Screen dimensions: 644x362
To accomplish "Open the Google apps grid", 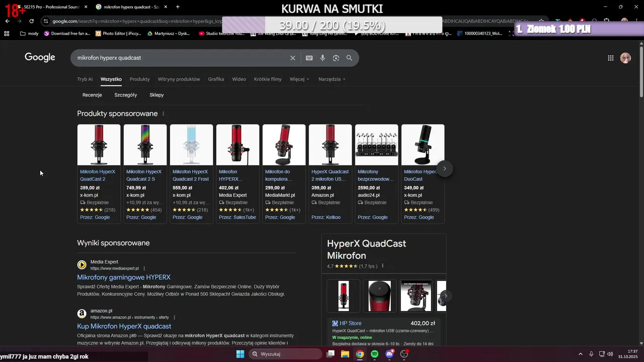I will tap(611, 58).
